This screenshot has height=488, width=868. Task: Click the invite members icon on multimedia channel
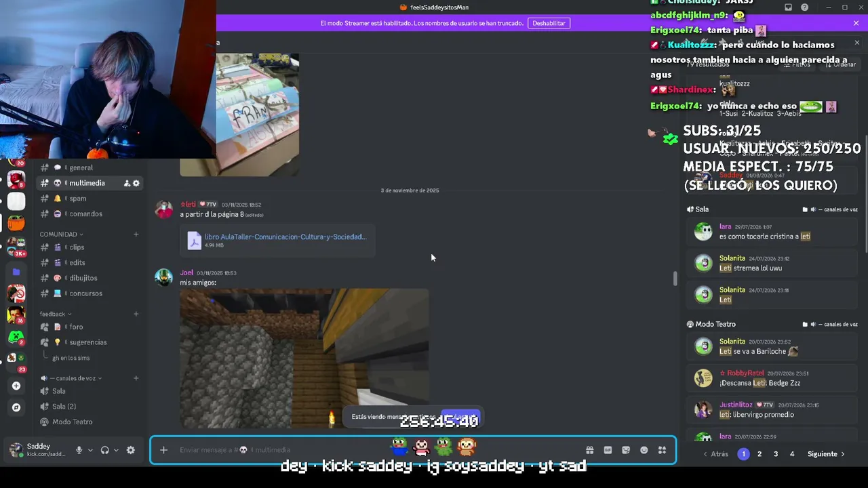[127, 183]
